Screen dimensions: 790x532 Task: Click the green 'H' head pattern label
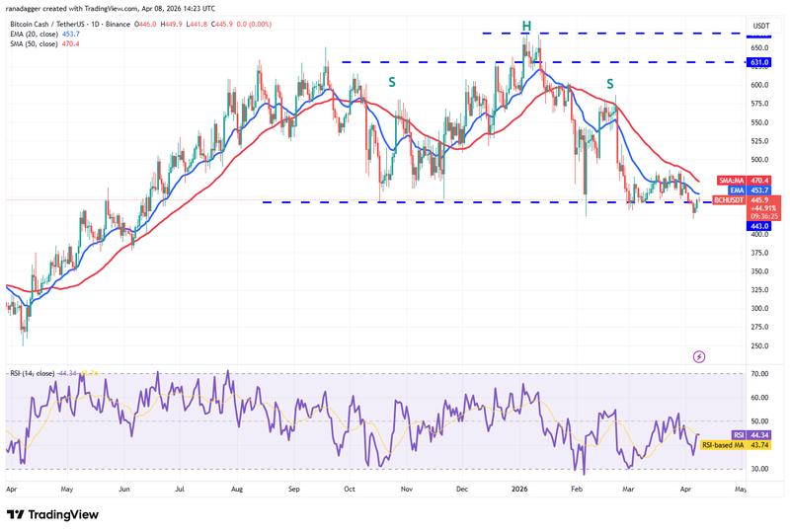pos(526,26)
